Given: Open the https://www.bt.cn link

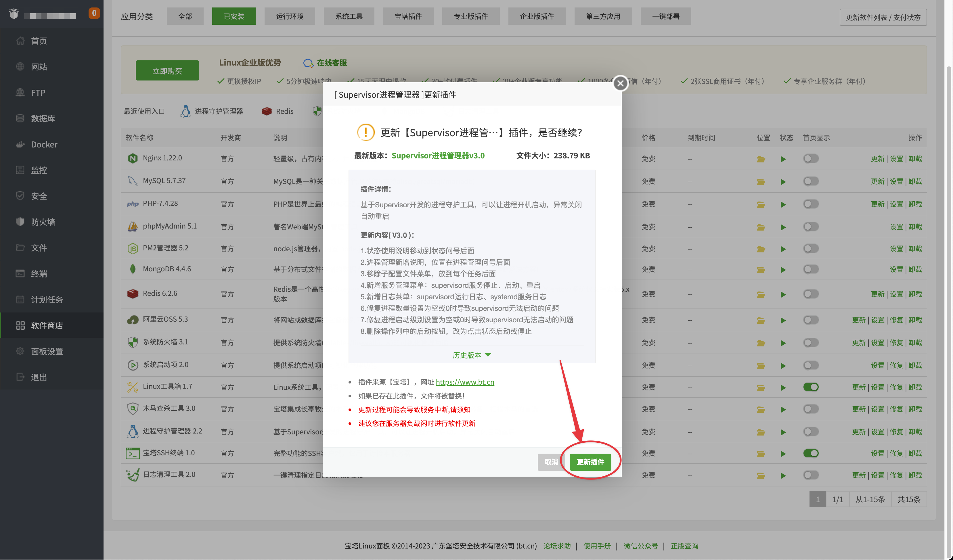Looking at the screenshot, I should click(x=465, y=382).
